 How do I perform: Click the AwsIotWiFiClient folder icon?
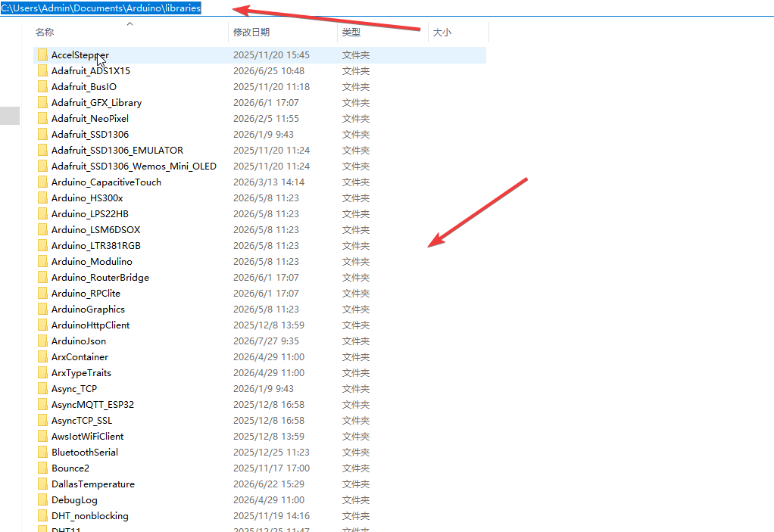[x=43, y=437]
